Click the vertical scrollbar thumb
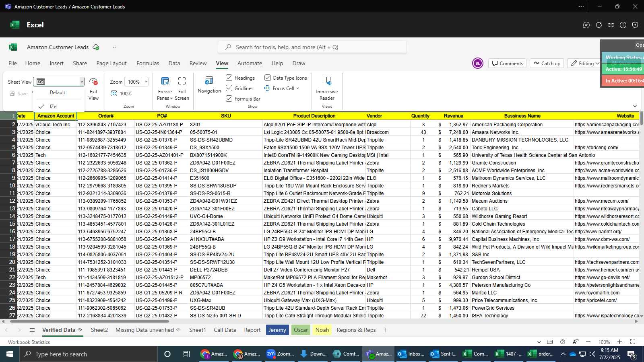The height and width of the screenshot is (362, 644). click(641, 119)
